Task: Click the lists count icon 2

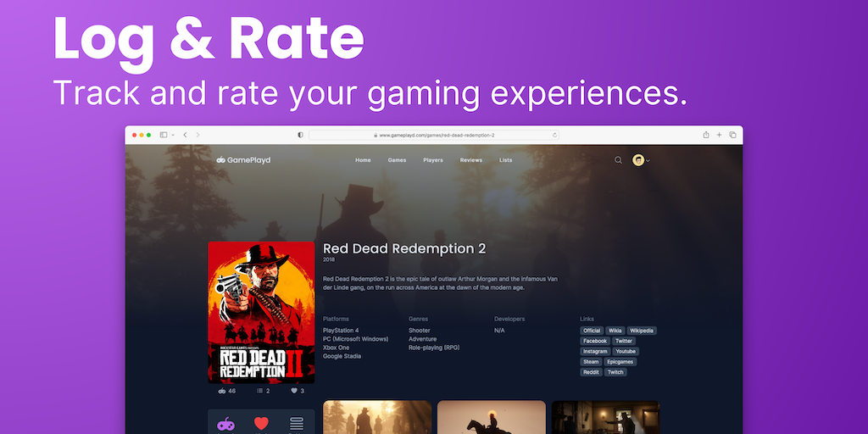Action: (x=264, y=391)
